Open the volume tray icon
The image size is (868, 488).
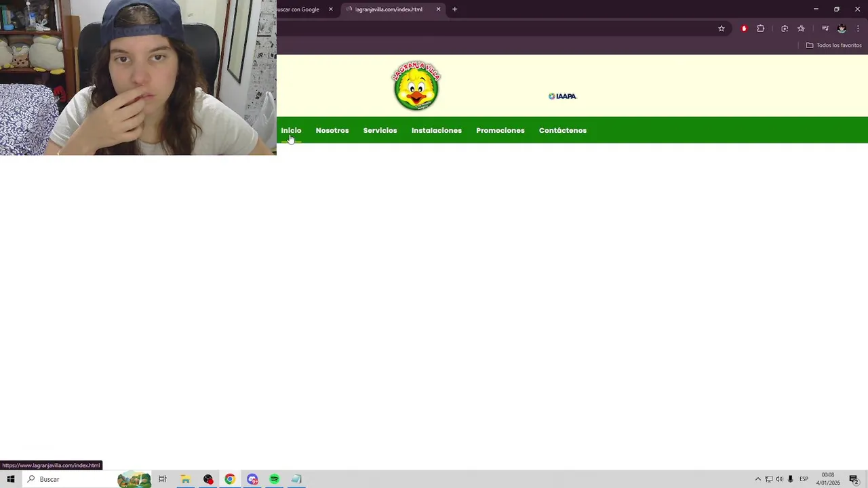[779, 479]
